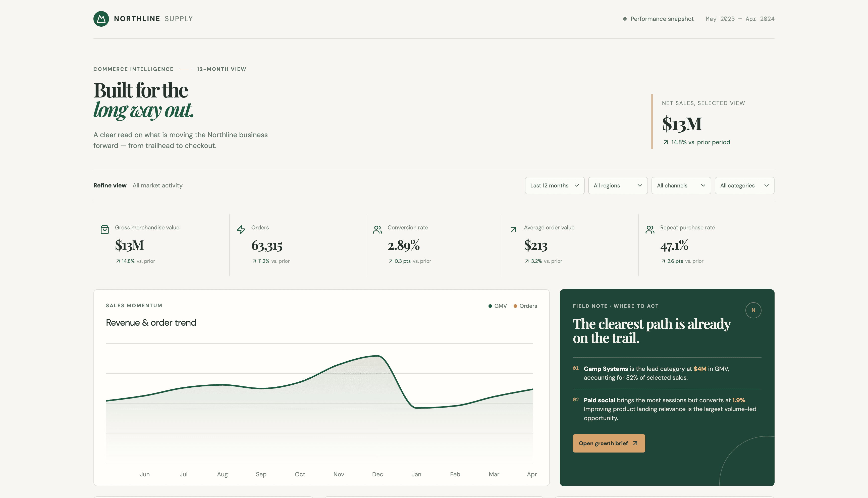868x498 pixels.
Task: Click the FIELD NOTE · WHERE TO ACT label
Action: pyautogui.click(x=615, y=306)
